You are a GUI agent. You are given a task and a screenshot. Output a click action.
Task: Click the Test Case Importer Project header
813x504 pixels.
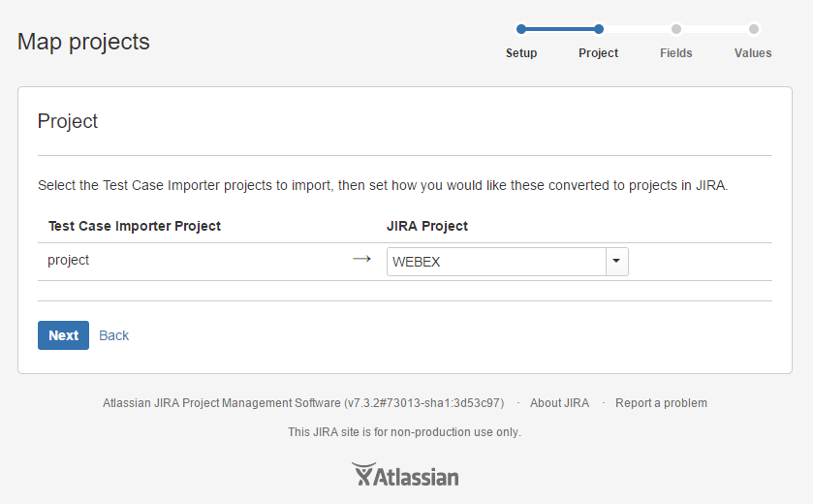135,226
